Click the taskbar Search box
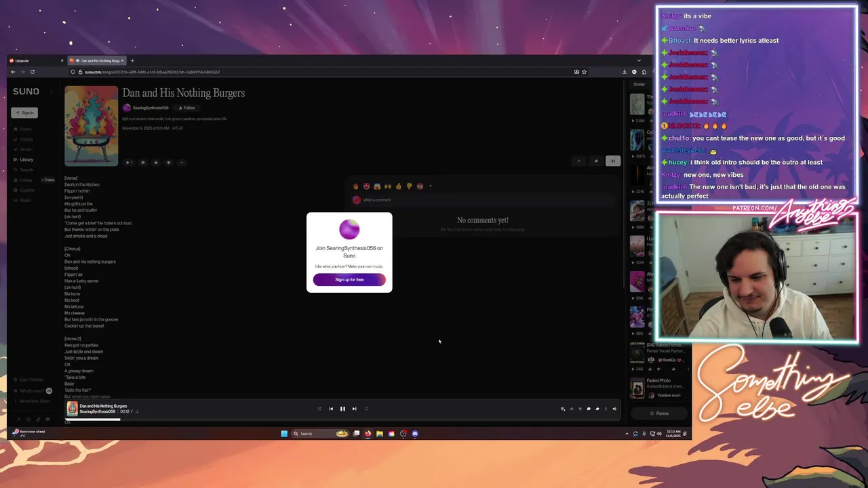Screen dimensions: 868x488 coord(321,434)
